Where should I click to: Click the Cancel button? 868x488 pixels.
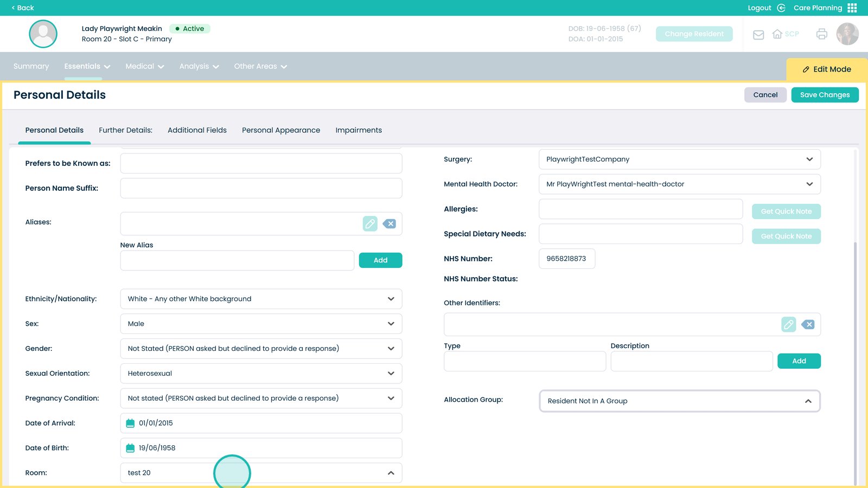click(765, 95)
